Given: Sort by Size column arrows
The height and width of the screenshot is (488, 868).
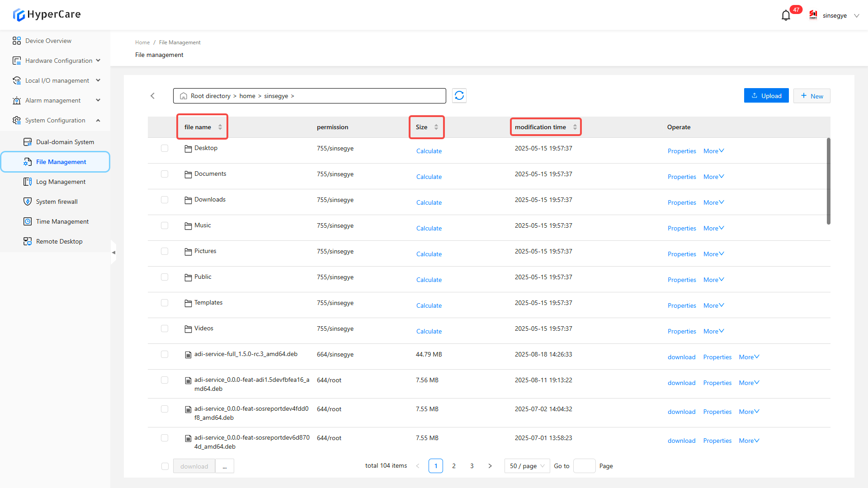Looking at the screenshot, I should pyautogui.click(x=436, y=127).
